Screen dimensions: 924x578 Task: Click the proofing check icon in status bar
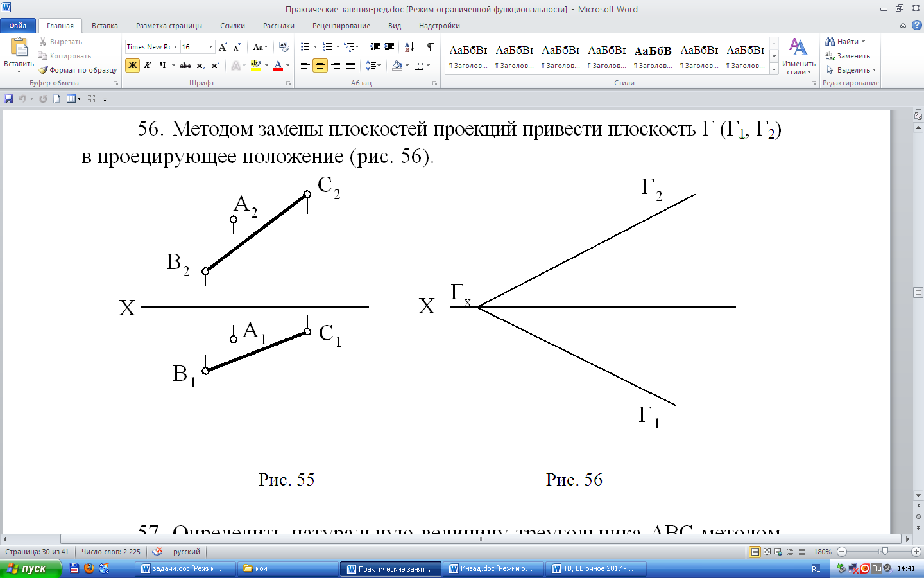coord(158,552)
